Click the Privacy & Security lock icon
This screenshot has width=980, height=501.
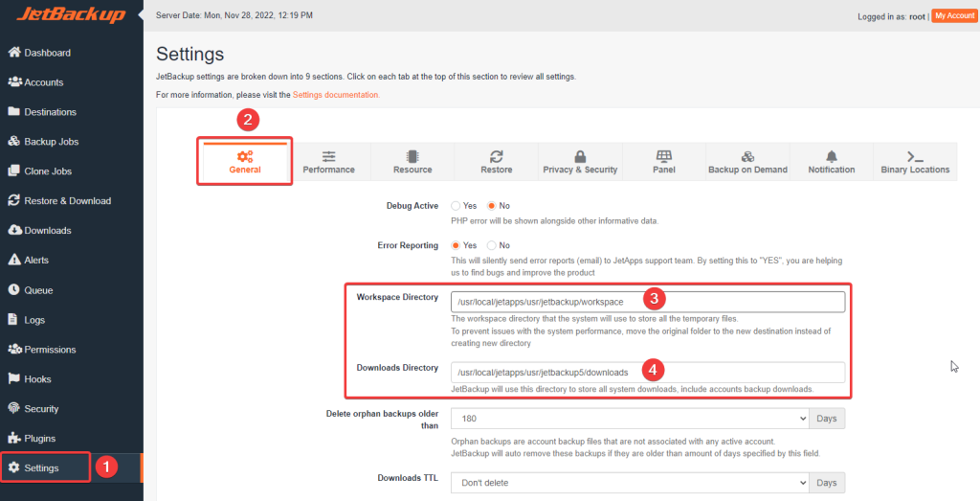coord(580,156)
